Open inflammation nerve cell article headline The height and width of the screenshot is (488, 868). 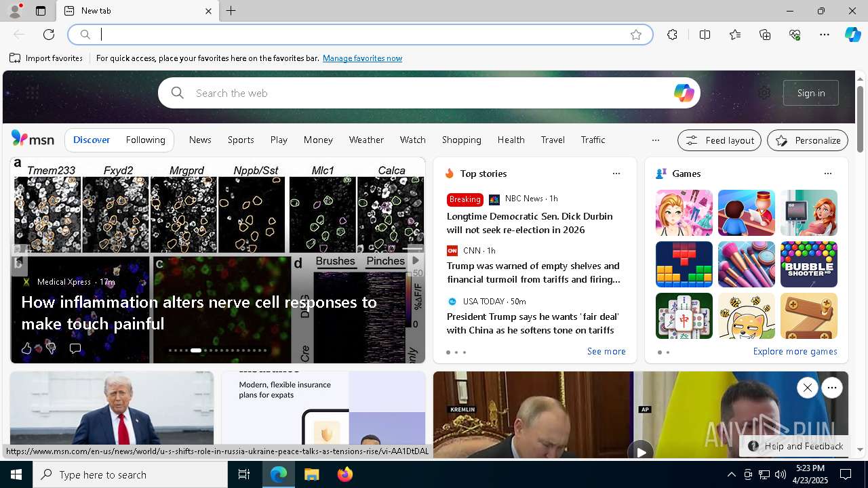pos(199,312)
